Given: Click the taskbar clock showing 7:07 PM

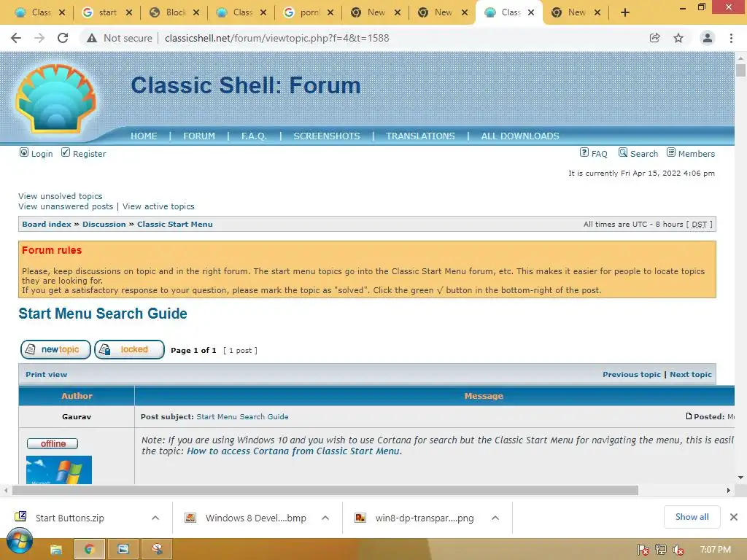Looking at the screenshot, I should pyautogui.click(x=715, y=550).
